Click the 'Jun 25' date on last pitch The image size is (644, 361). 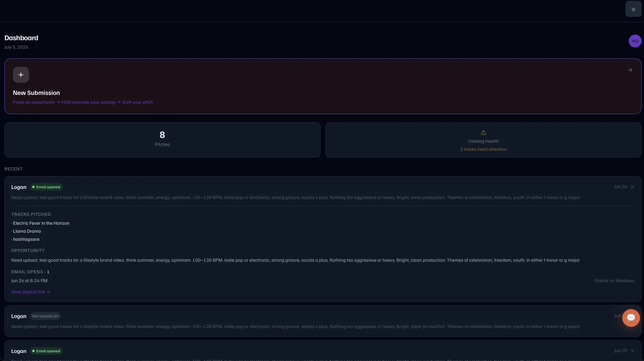[620, 351]
